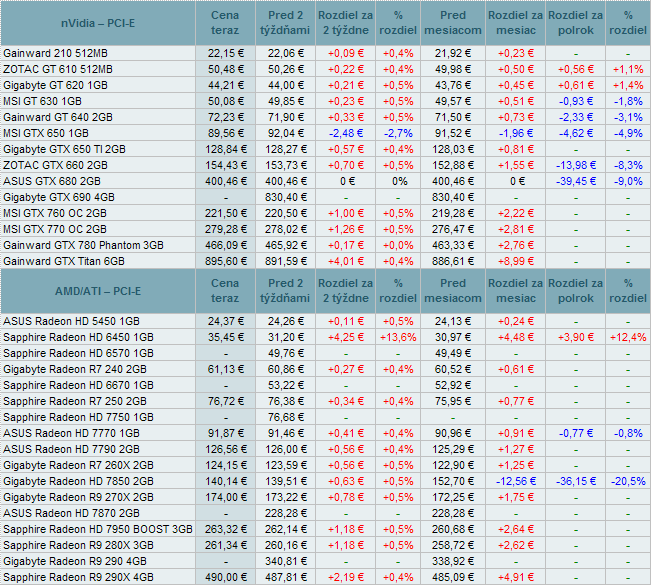The image size is (651, 585).
Task: Click 'Gigabyte Radeon R9 290 4GB' name
Action: (75, 561)
